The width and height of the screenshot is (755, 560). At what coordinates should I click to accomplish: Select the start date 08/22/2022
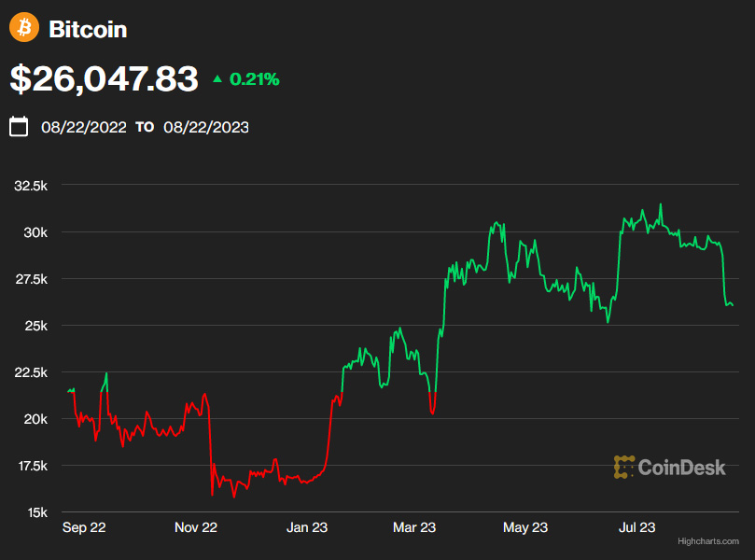point(84,127)
